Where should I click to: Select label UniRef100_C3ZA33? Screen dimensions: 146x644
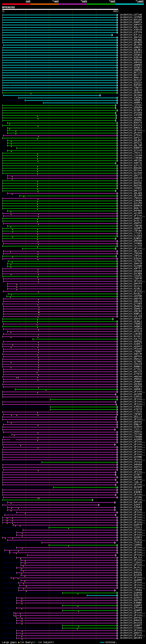point(131,562)
